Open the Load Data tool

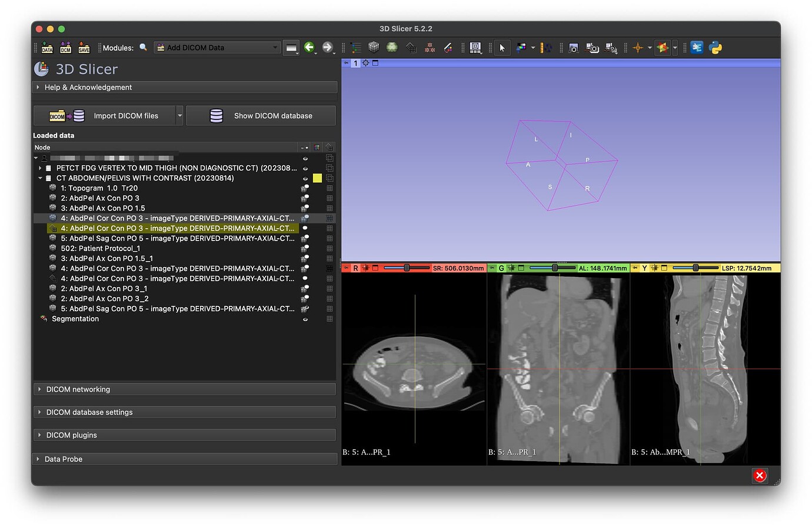(47, 48)
